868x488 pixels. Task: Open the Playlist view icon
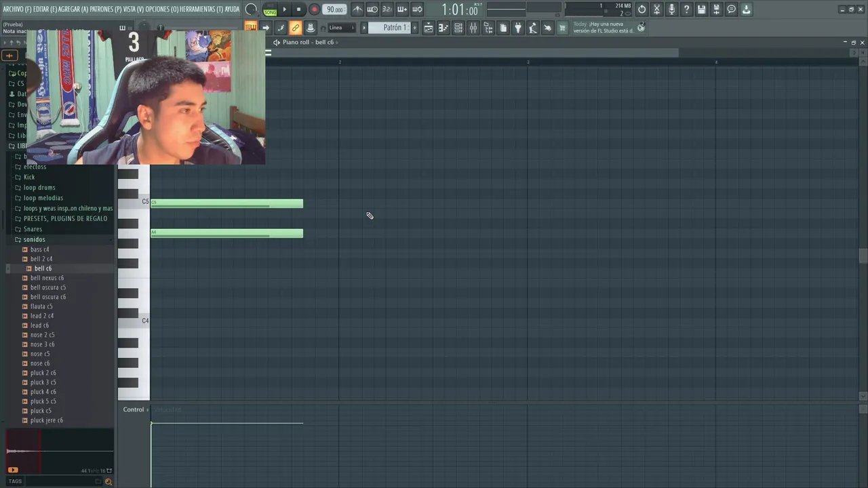429,28
